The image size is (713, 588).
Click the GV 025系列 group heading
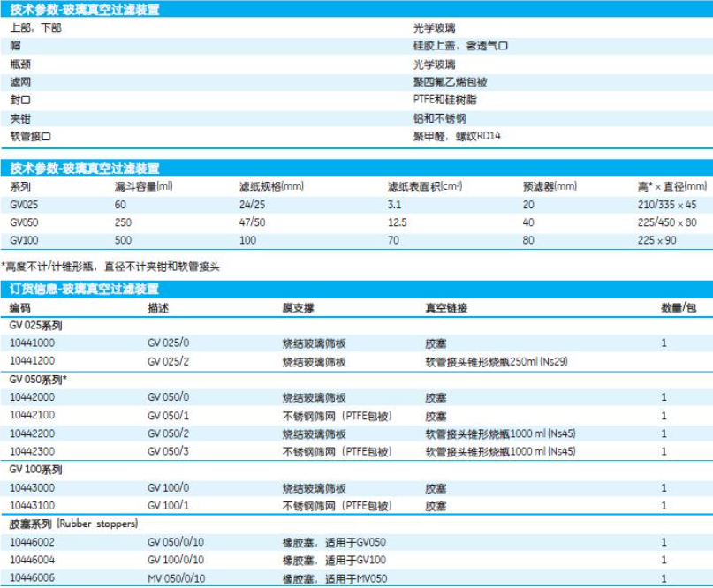[x=36, y=326]
